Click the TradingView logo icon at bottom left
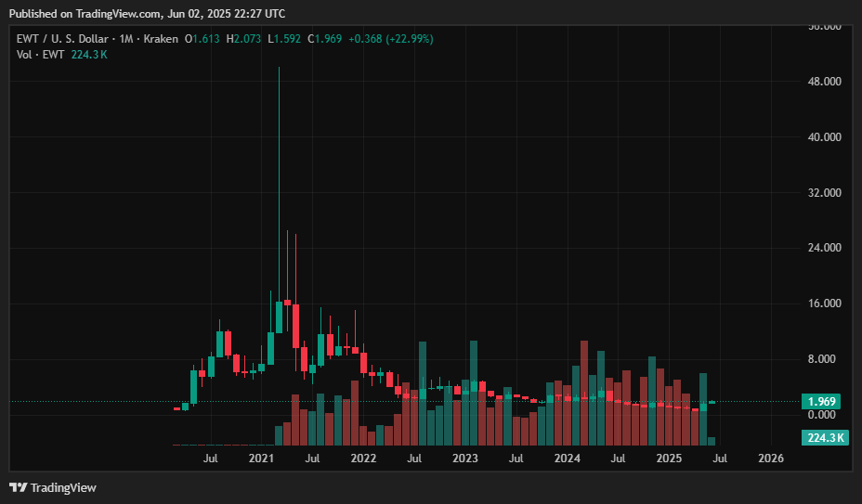This screenshot has height=504, width=862. coord(18,487)
